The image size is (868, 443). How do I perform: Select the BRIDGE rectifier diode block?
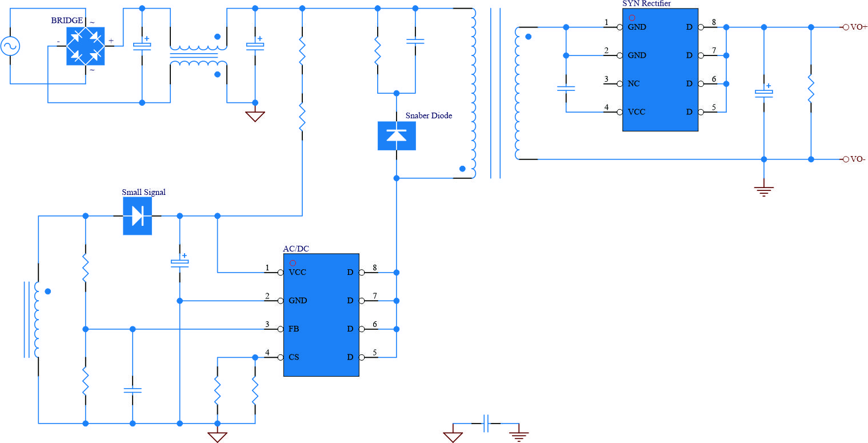tap(86, 45)
